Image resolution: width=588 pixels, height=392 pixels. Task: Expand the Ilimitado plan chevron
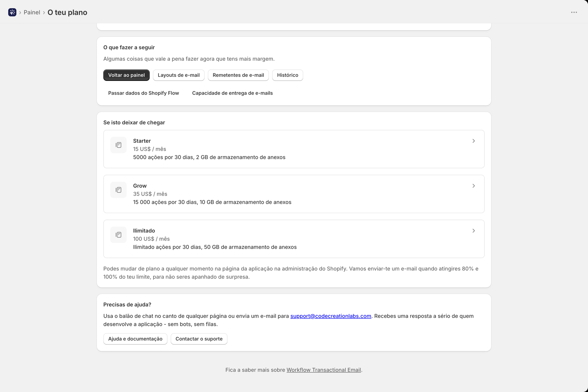click(x=473, y=231)
